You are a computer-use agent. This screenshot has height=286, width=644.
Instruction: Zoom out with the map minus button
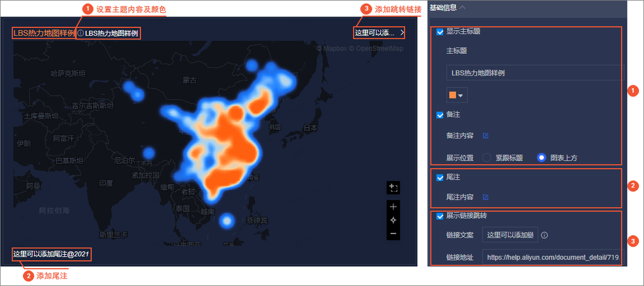click(393, 233)
